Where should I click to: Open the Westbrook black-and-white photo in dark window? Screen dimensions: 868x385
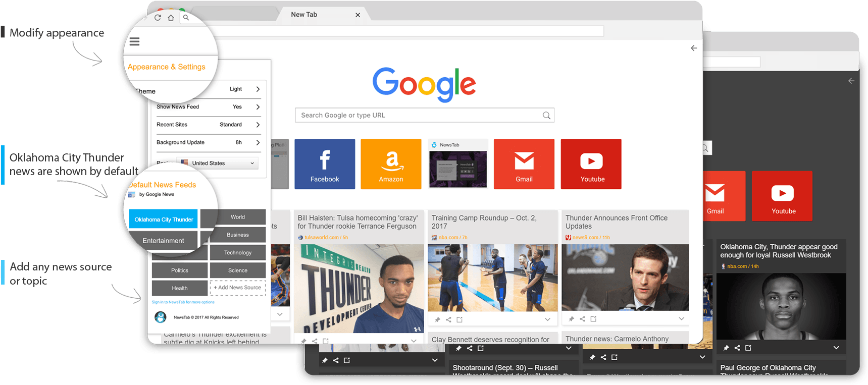(781, 306)
